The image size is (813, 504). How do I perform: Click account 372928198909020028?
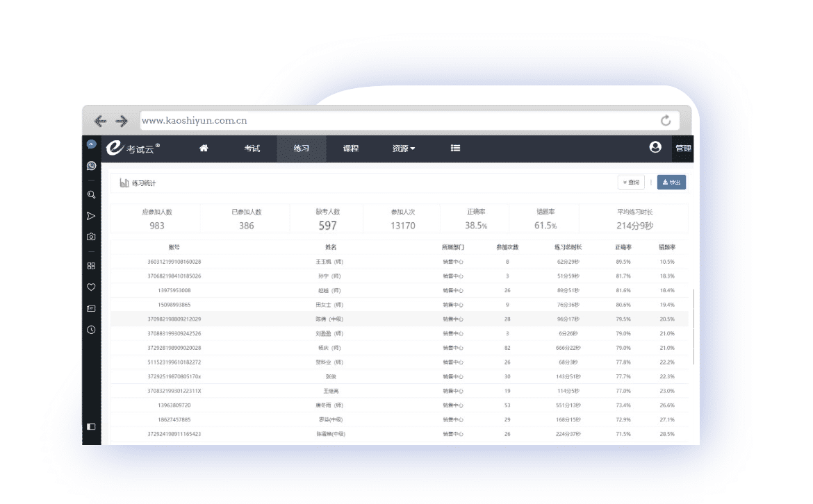(x=174, y=348)
